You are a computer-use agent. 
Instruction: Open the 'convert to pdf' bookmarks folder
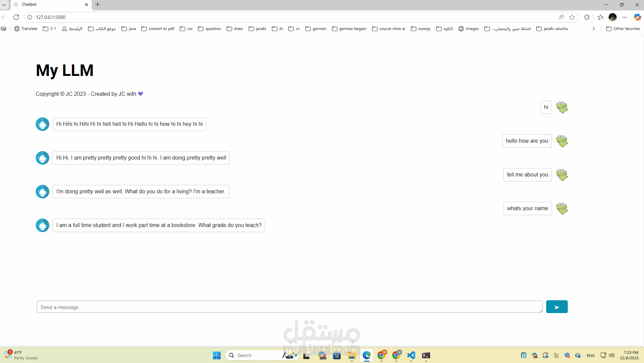pos(158,29)
